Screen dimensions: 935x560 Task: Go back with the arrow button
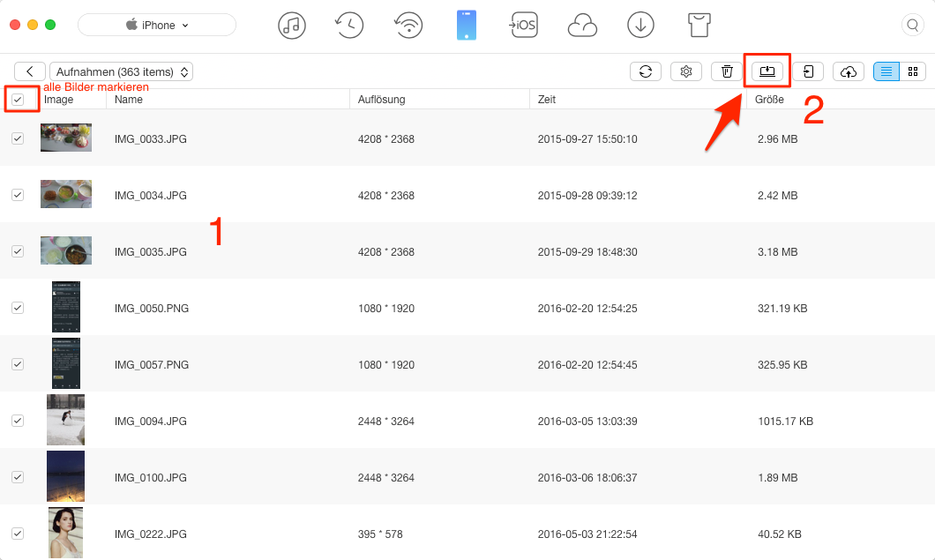click(30, 71)
